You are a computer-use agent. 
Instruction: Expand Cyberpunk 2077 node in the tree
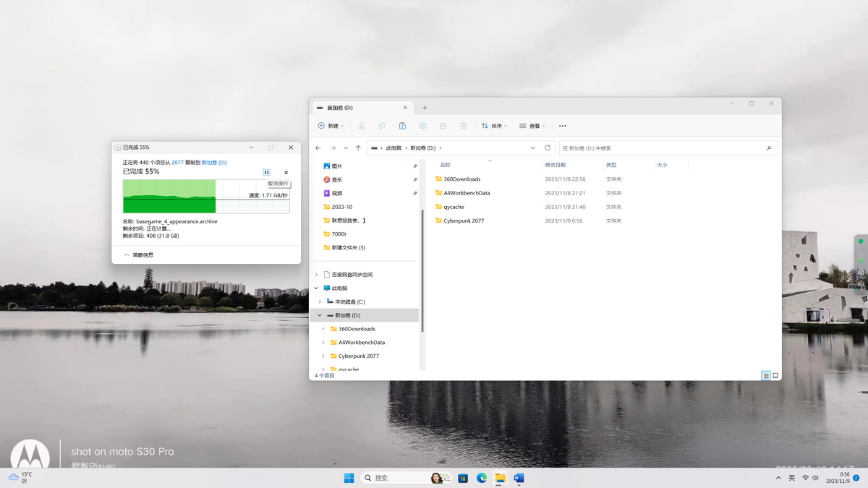click(323, 356)
